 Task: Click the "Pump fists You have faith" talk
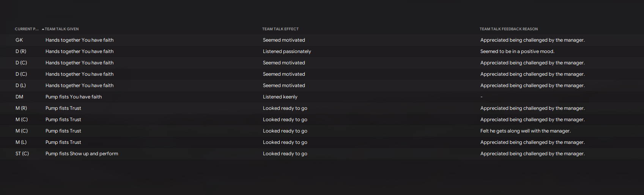(74, 97)
